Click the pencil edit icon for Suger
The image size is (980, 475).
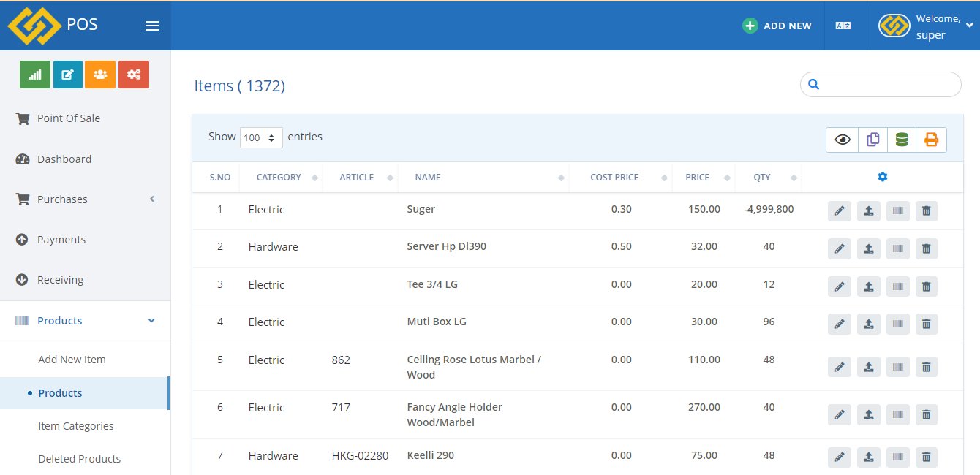[840, 211]
